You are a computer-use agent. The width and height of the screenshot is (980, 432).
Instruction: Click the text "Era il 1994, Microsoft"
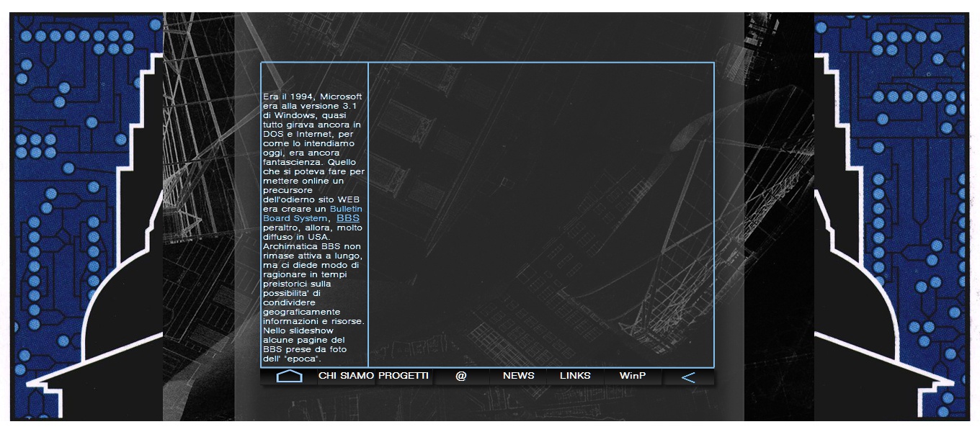(313, 96)
